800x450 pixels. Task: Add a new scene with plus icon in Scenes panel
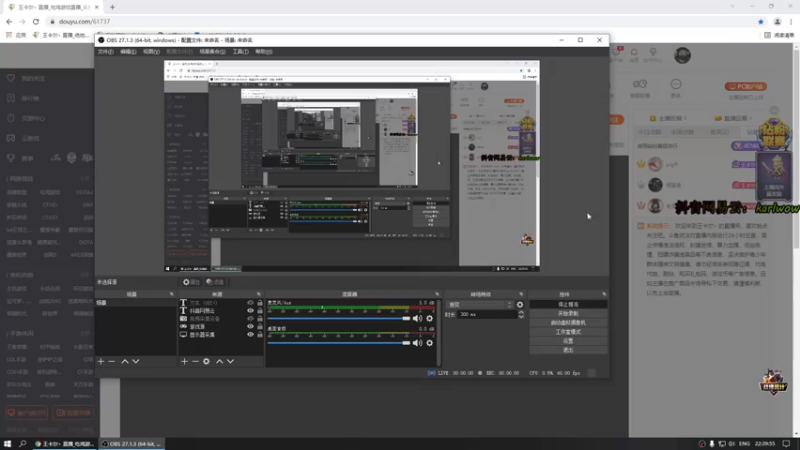(101, 361)
